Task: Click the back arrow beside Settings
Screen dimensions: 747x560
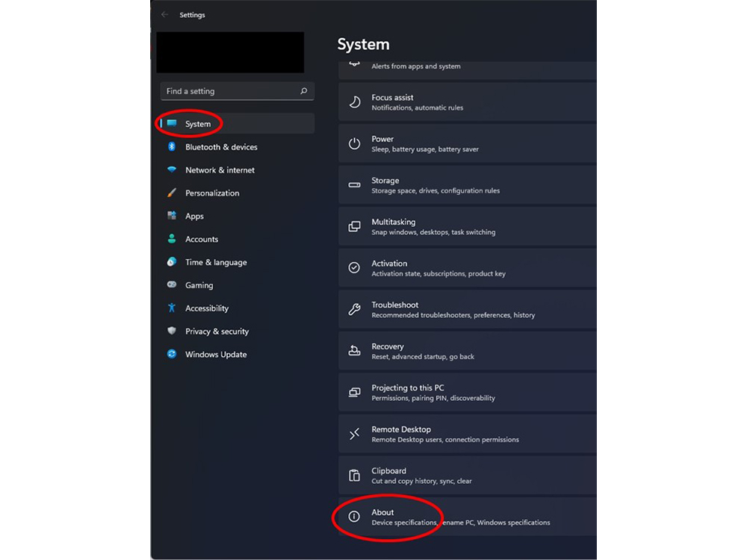Action: click(165, 15)
